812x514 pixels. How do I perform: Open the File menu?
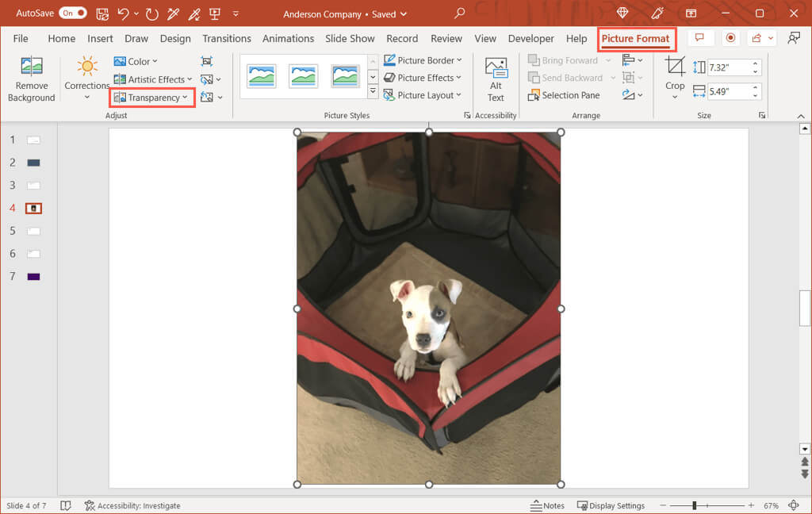[21, 38]
